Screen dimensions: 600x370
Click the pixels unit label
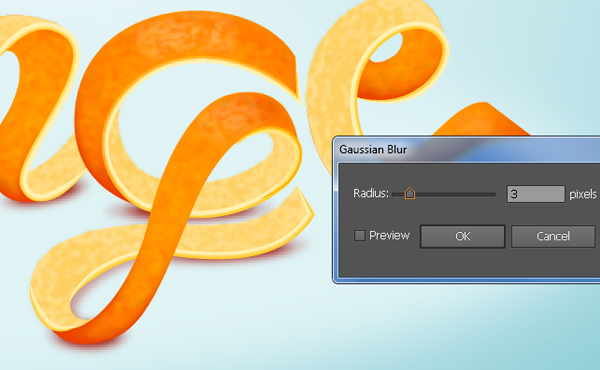pyautogui.click(x=583, y=194)
